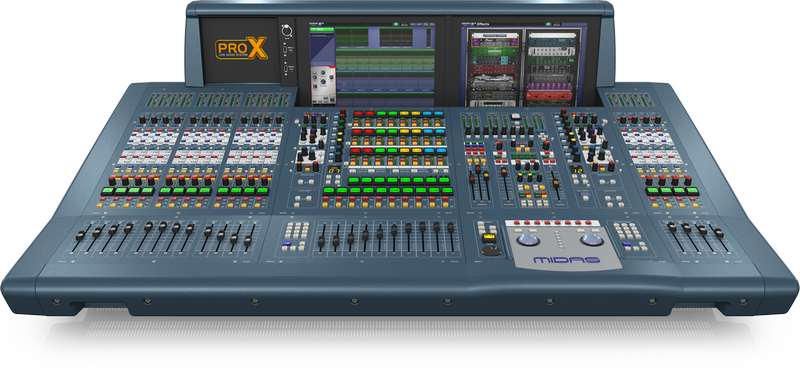Click the round XLR socket beside the left screen
Viewport: 800px width, 376px height.
pyautogui.click(x=286, y=31)
